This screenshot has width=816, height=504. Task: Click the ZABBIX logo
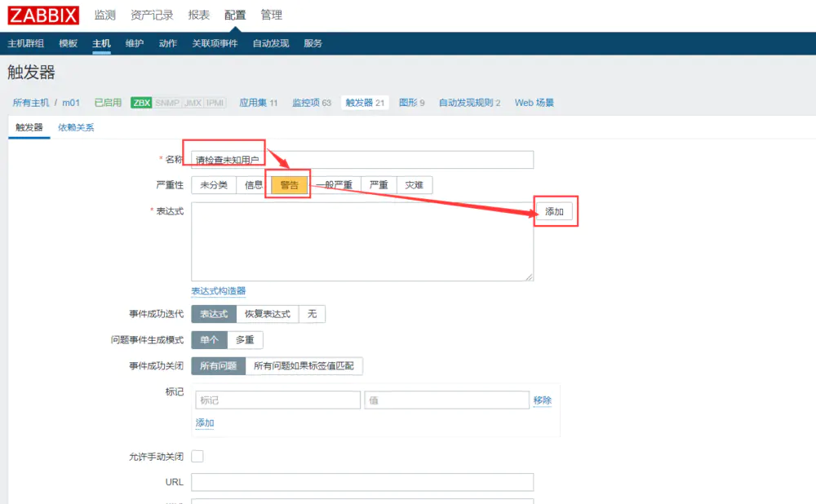pos(43,15)
